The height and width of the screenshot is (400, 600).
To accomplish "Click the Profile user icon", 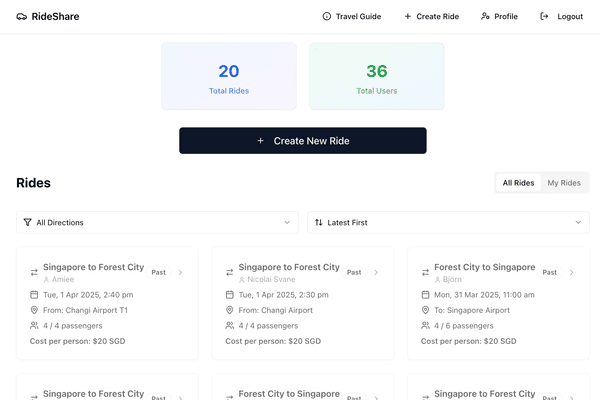I will point(485,16).
